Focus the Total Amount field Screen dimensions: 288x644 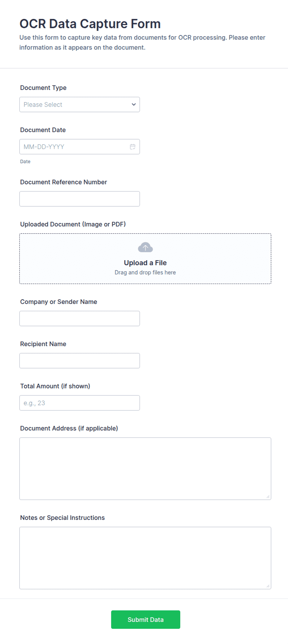click(x=80, y=403)
